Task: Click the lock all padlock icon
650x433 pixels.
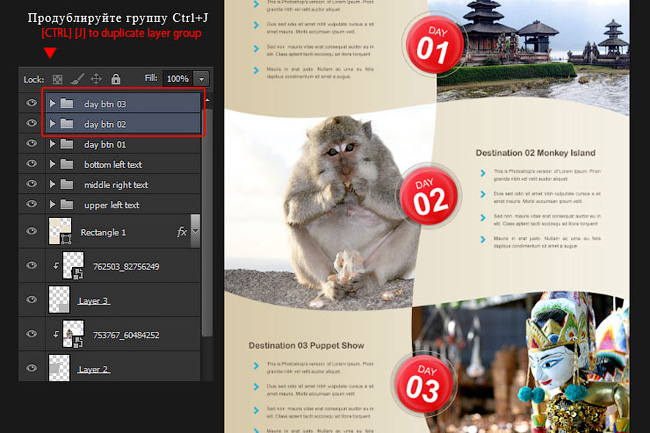Action: [x=116, y=78]
